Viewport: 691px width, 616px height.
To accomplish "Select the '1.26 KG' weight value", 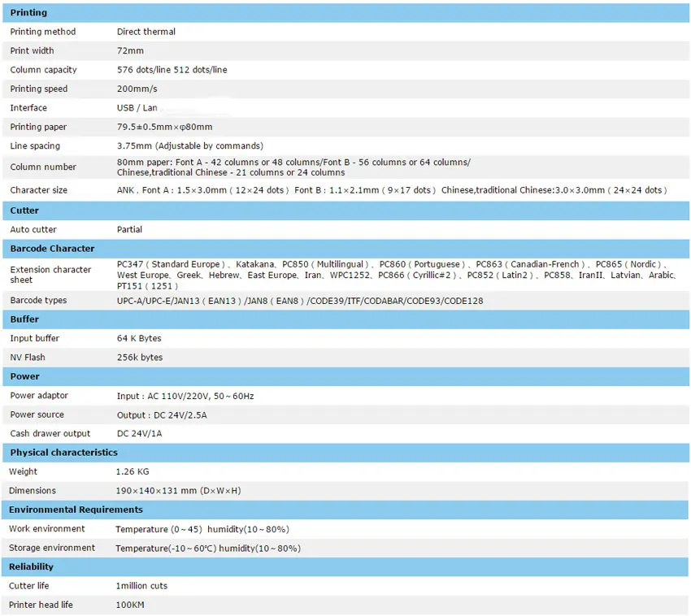I will [133, 471].
